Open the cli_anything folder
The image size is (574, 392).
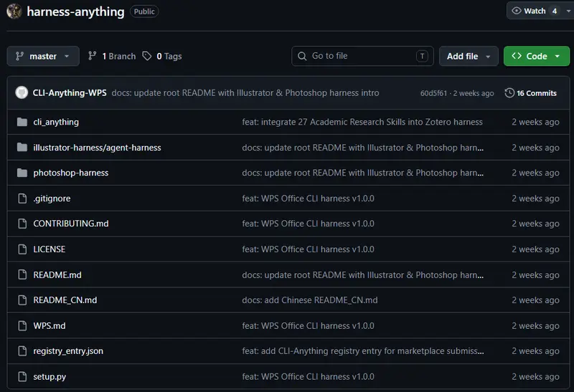coord(56,122)
